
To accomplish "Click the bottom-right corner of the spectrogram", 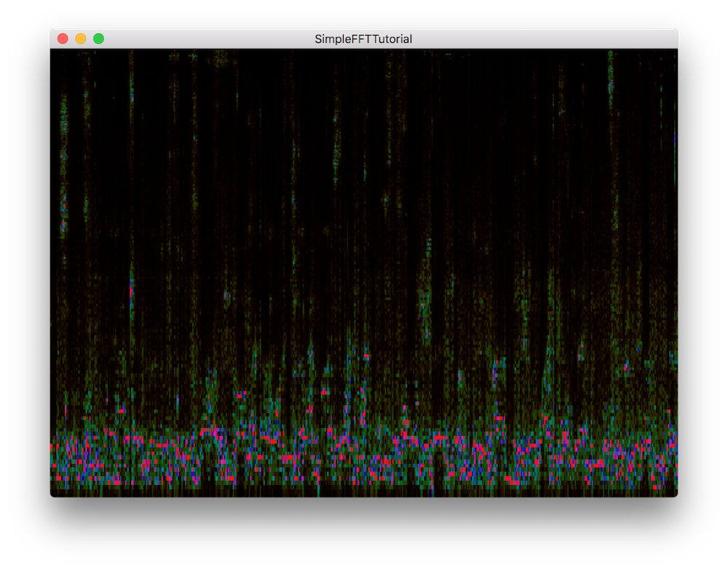I will point(676,494).
